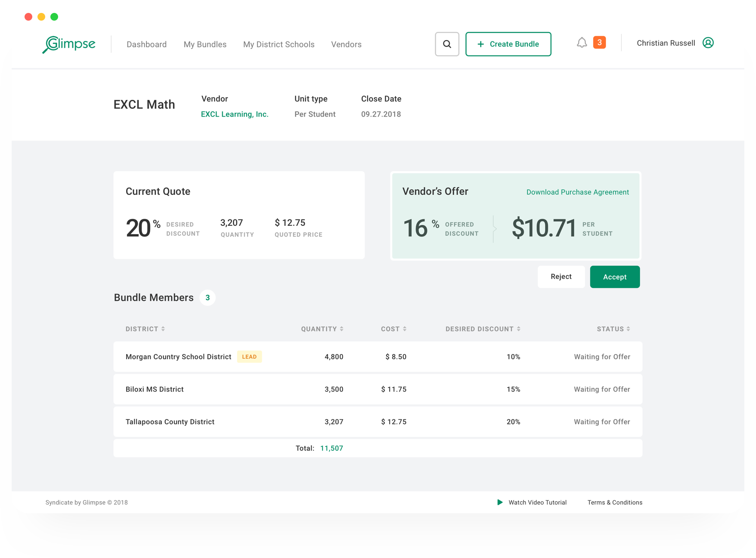Click quoted price $ 12.75 in Current Quote
This screenshot has width=756, height=558.
pos(290,222)
